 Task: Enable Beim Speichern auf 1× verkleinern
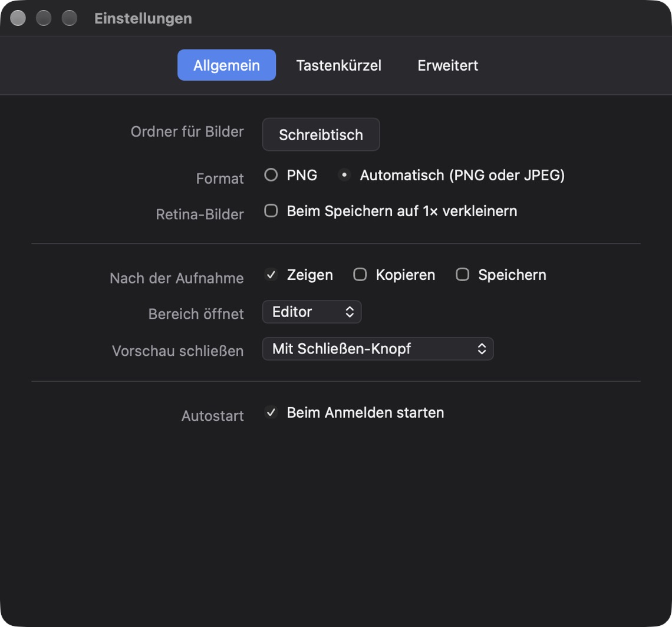(x=271, y=211)
